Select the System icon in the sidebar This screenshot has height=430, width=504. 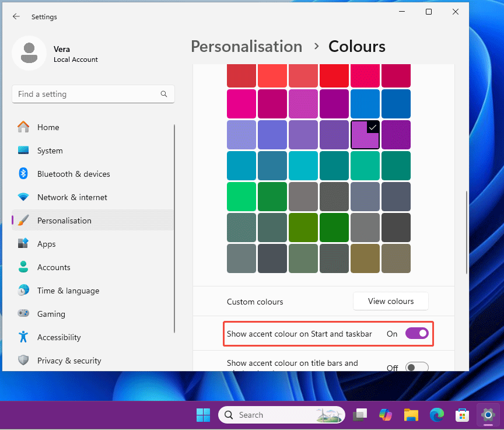click(x=23, y=151)
